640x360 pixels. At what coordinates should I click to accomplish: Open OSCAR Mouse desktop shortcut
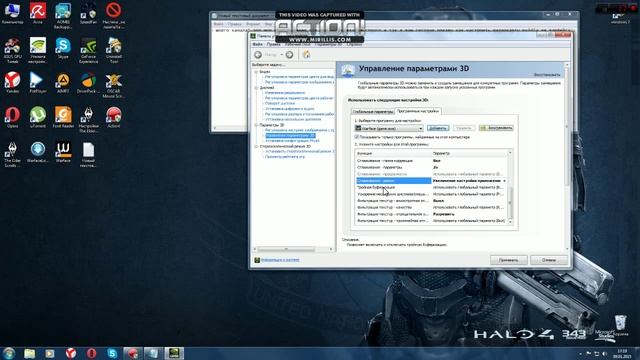113,85
